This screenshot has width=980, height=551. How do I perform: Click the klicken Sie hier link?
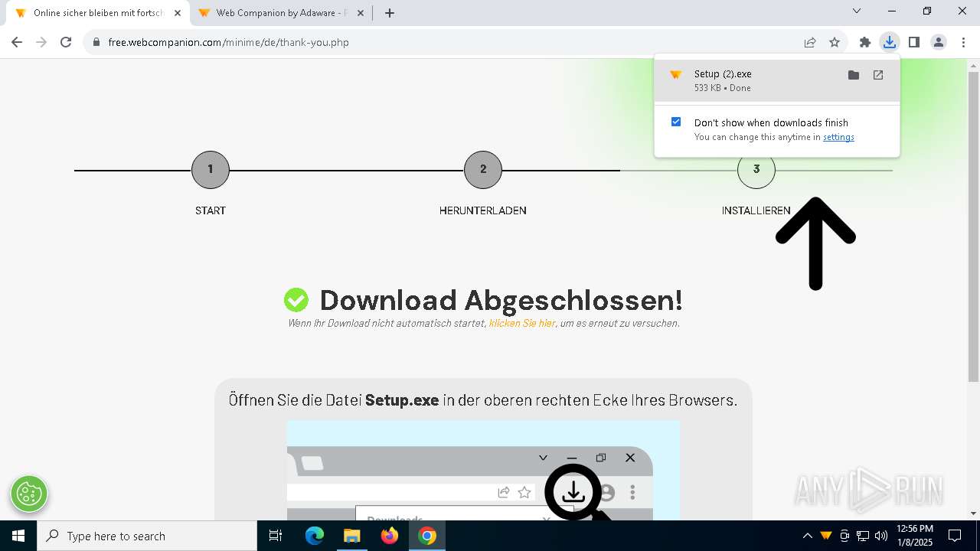click(x=522, y=323)
